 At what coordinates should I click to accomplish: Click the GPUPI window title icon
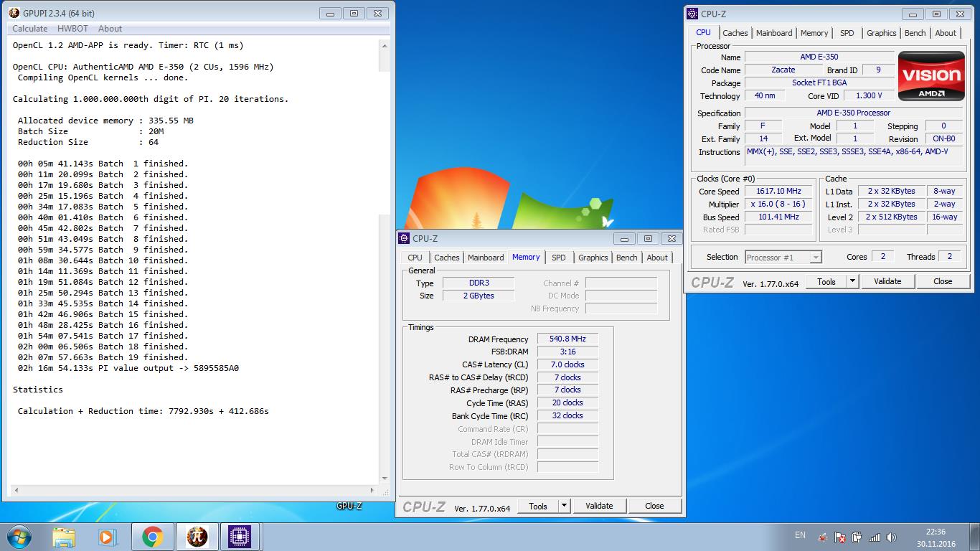(x=14, y=13)
